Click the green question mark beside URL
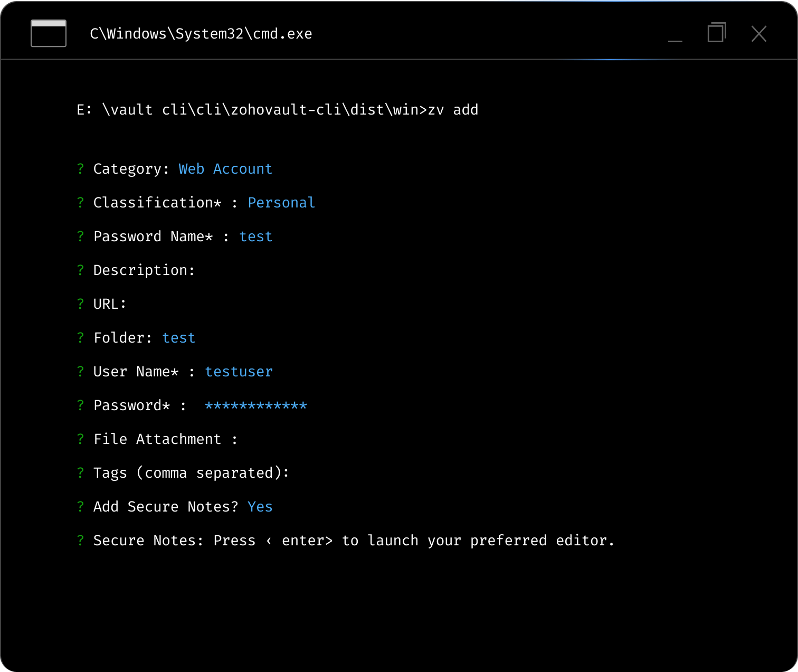The width and height of the screenshot is (798, 672). [x=80, y=304]
